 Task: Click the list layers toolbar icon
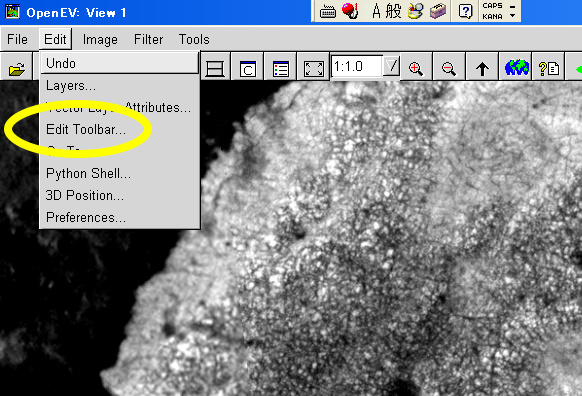281,69
